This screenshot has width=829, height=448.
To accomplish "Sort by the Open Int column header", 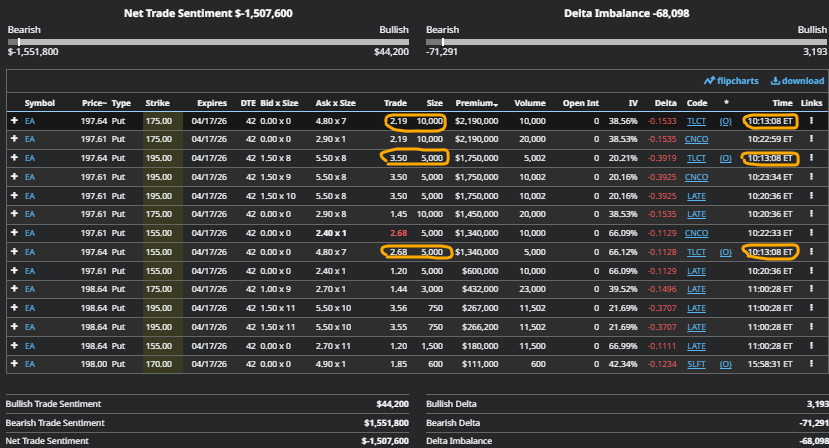I will 579,103.
